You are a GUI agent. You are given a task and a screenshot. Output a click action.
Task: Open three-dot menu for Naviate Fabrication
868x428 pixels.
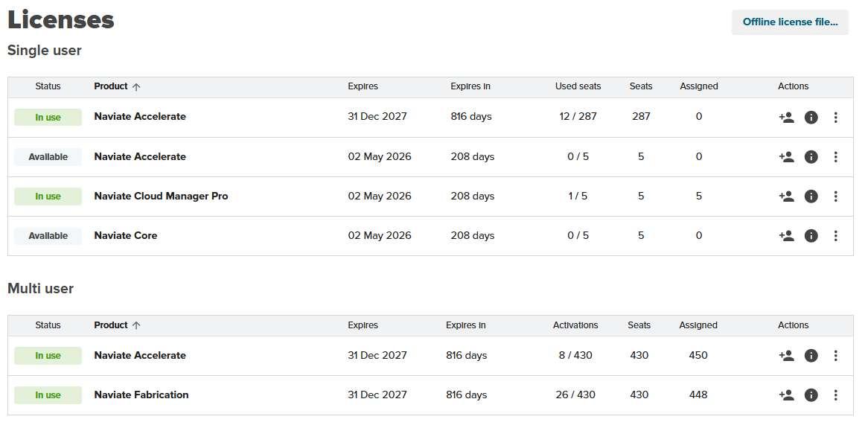point(836,395)
